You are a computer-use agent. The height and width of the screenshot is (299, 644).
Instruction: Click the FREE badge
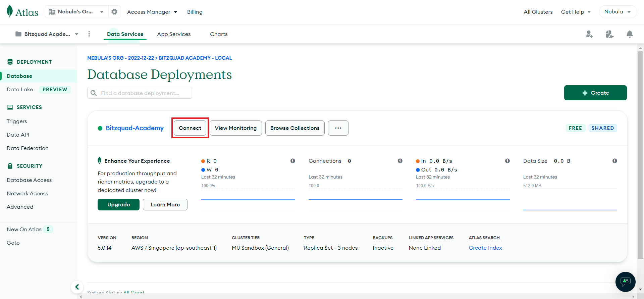pos(575,128)
